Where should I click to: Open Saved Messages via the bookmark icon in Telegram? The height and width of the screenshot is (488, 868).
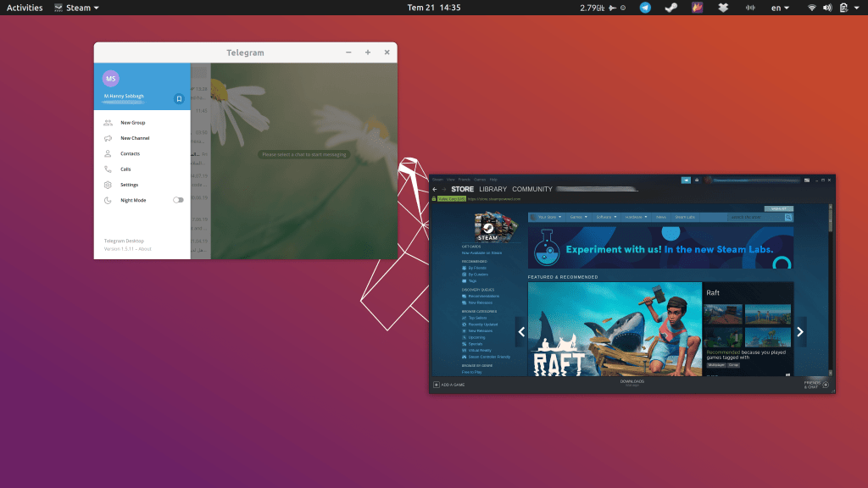point(179,98)
